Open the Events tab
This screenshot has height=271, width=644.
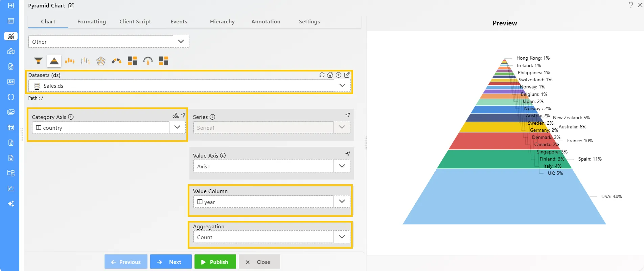point(179,21)
